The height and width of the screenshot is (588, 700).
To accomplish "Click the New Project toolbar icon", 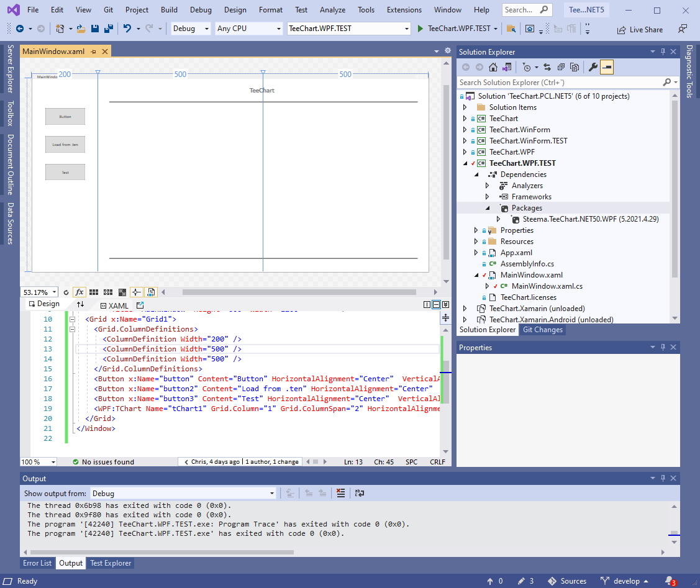I will click(60, 29).
